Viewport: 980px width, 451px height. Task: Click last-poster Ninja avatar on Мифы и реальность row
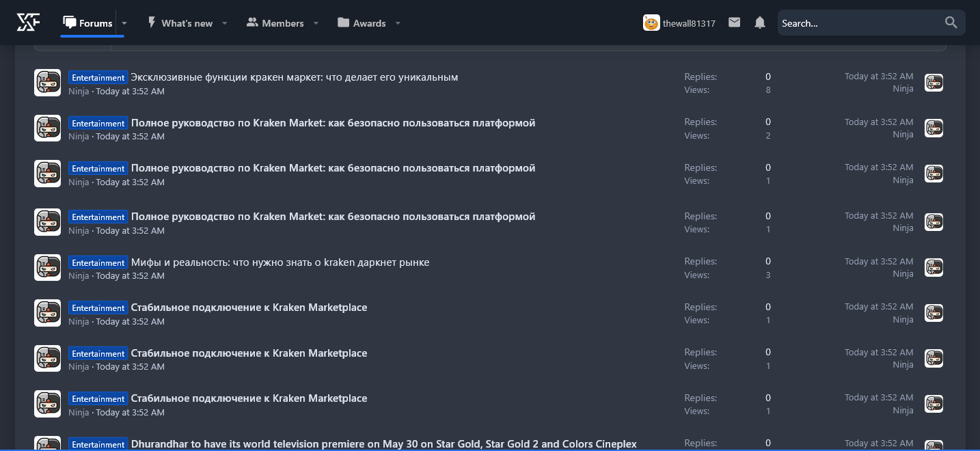[x=934, y=267]
